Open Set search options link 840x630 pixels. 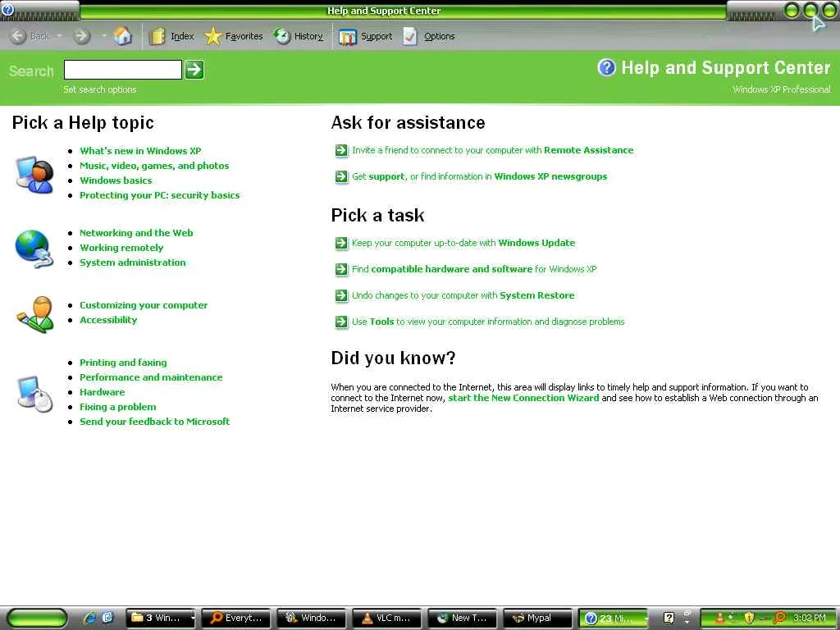click(99, 89)
